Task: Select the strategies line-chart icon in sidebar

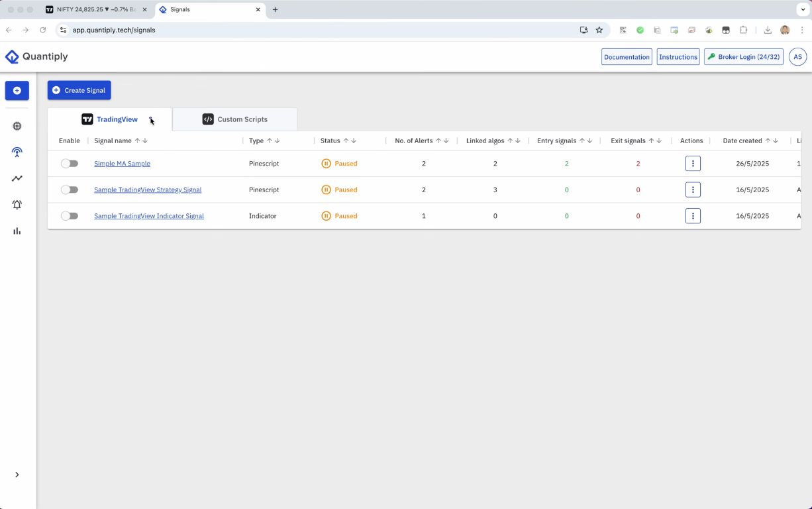Action: (x=17, y=178)
